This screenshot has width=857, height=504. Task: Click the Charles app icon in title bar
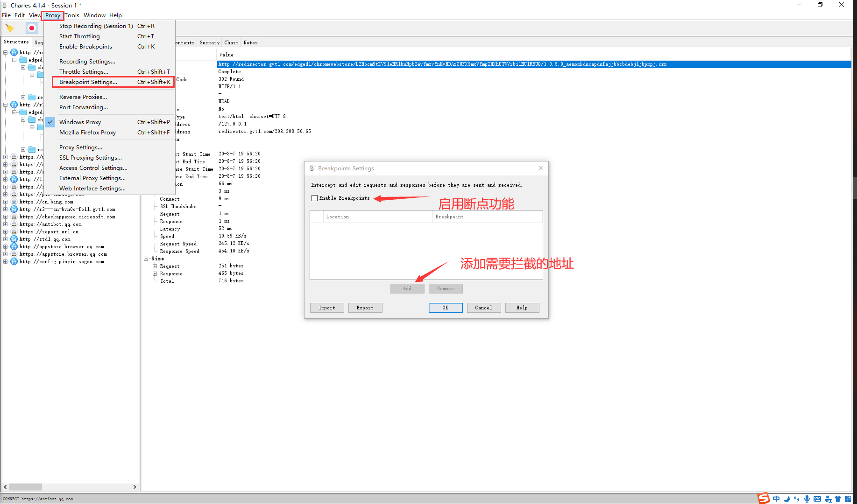tap(5, 5)
